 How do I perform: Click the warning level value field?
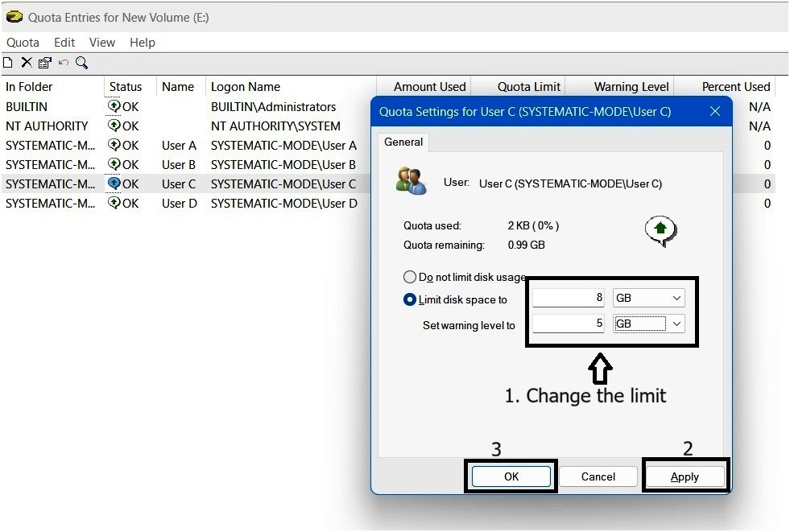pyautogui.click(x=569, y=324)
